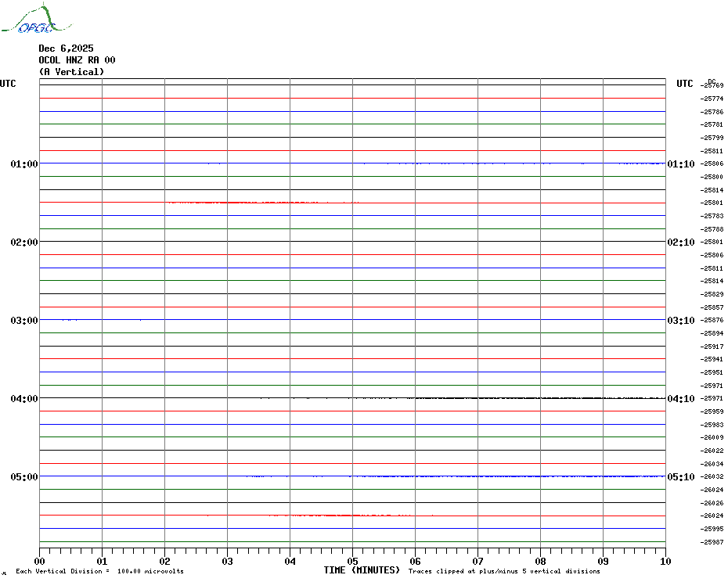Click the TIME (MINUTES) axis title
728x582 pixels.
(362, 570)
